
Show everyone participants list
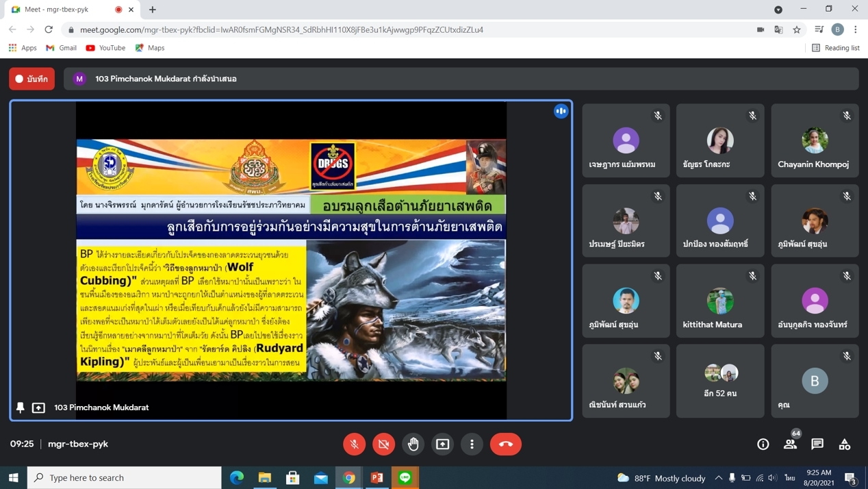pos(790,444)
